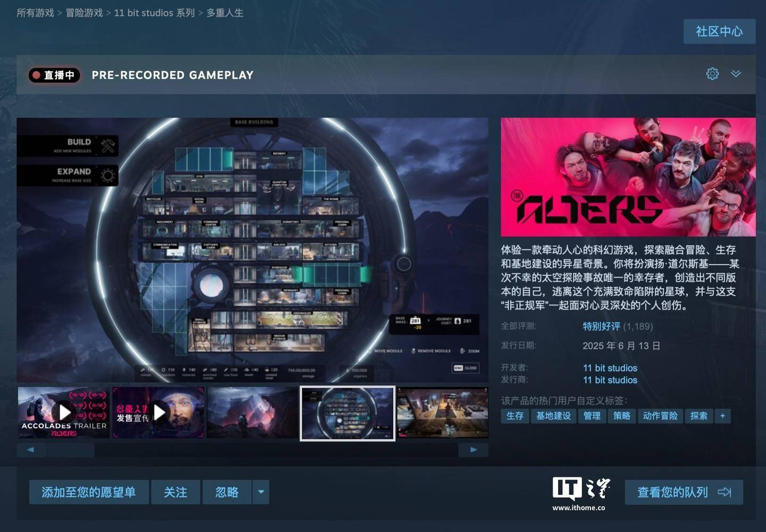Viewport: 766px width, 532px height.
Task: Select the 动作冒险 tag
Action: click(x=660, y=416)
